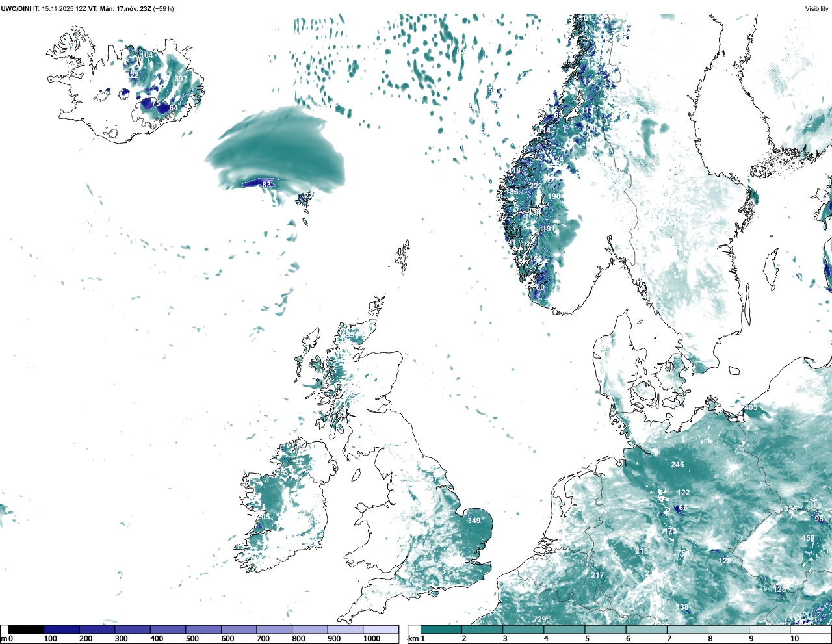The width and height of the screenshot is (832, 644).
Task: Click the 245 value over northern Germany
Action: [677, 465]
